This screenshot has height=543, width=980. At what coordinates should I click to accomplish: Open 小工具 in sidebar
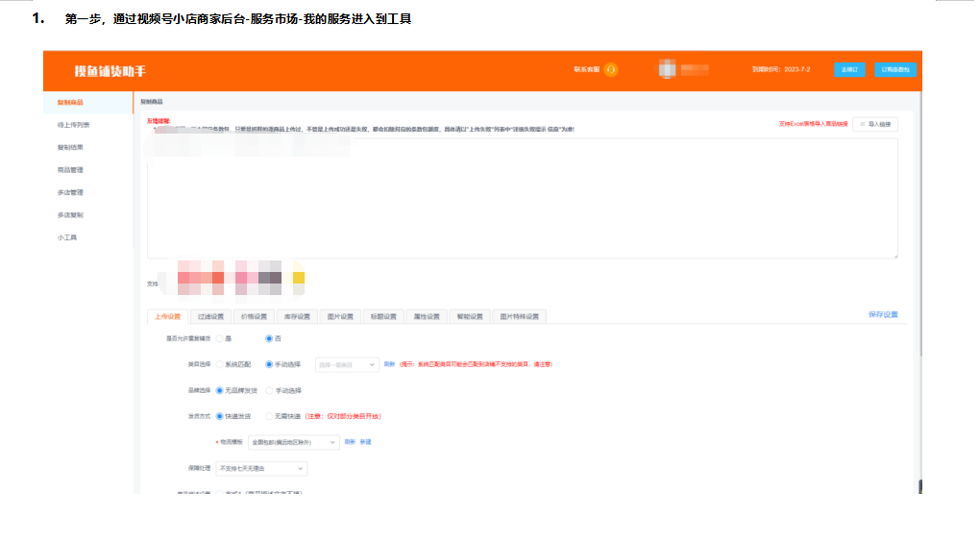pos(67,237)
